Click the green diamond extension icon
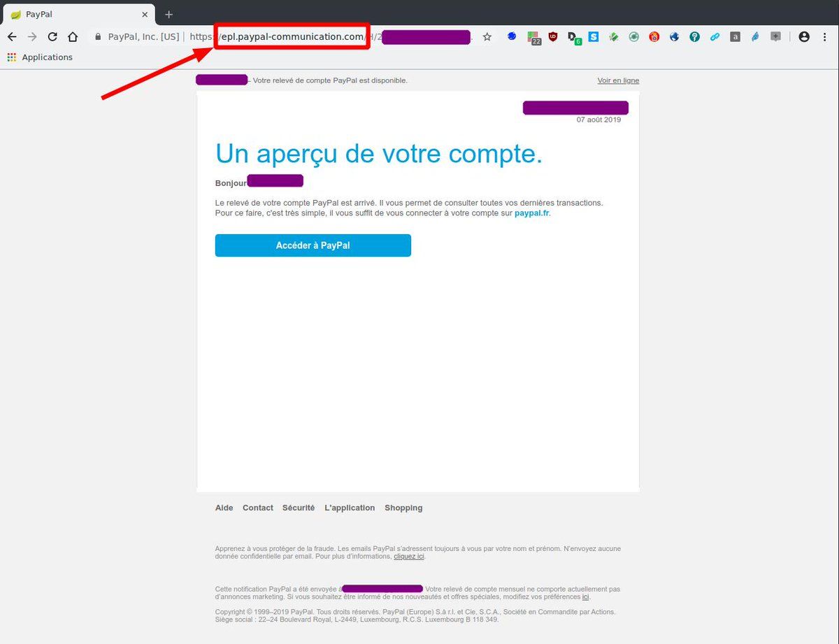The height and width of the screenshot is (644, 839). (613, 36)
